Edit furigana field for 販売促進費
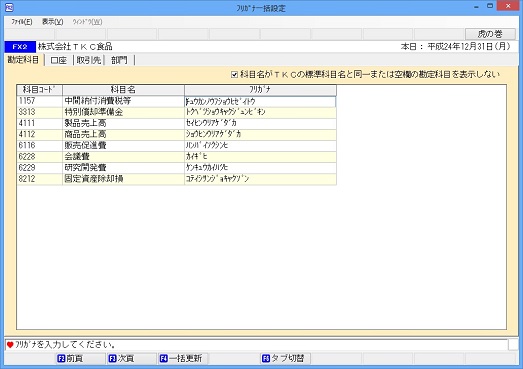Viewport: 523px width, 369px height. tap(260, 145)
